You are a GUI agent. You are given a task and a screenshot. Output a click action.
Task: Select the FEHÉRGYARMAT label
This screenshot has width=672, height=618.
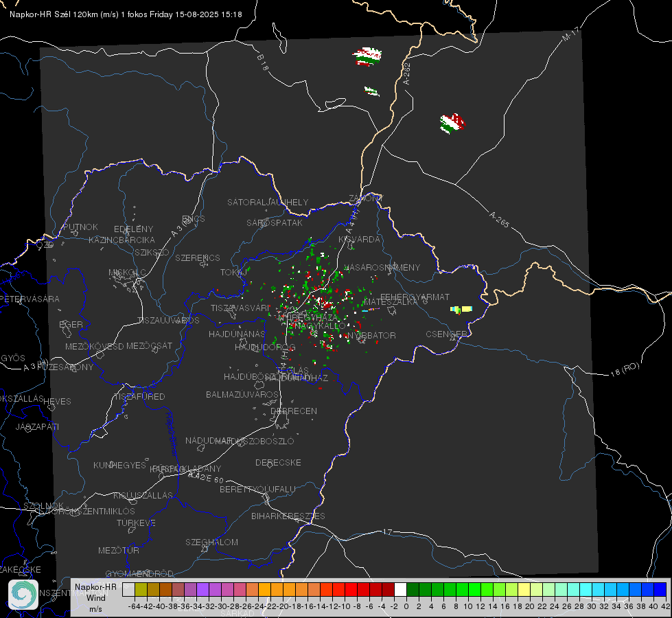[x=415, y=297]
